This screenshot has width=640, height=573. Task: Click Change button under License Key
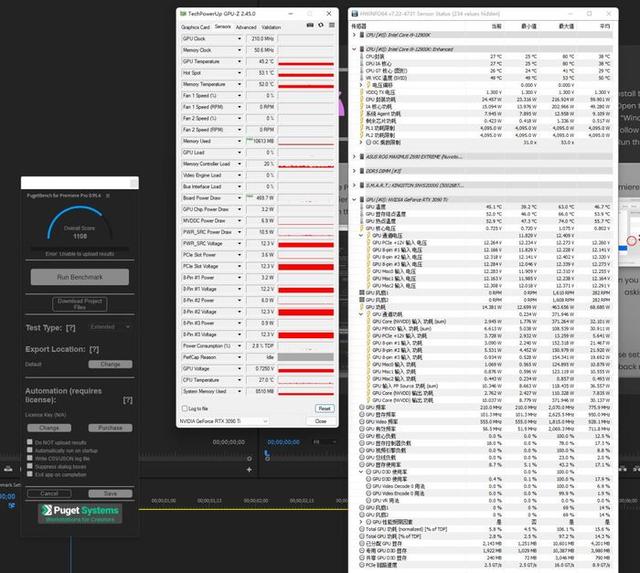pyautogui.click(x=49, y=428)
